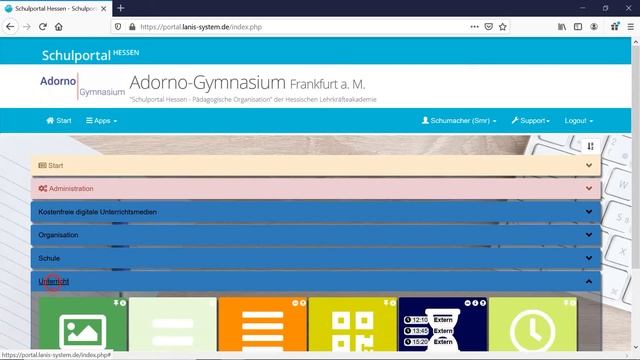Open the yellow QR code tile

tap(353, 324)
